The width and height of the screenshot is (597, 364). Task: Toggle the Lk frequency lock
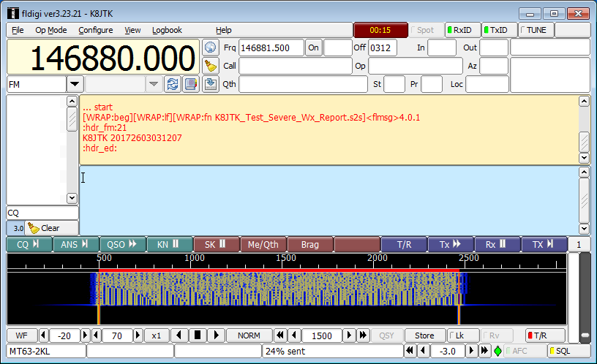tap(462, 335)
